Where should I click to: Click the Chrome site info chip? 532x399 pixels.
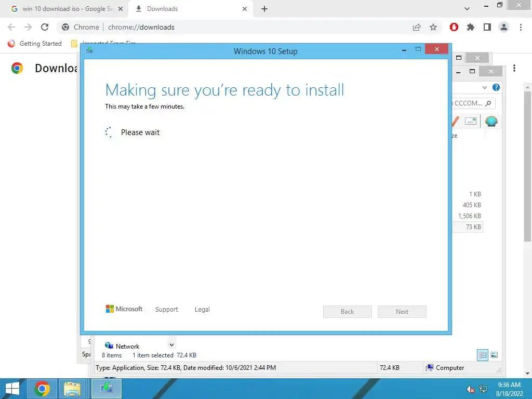[81, 27]
